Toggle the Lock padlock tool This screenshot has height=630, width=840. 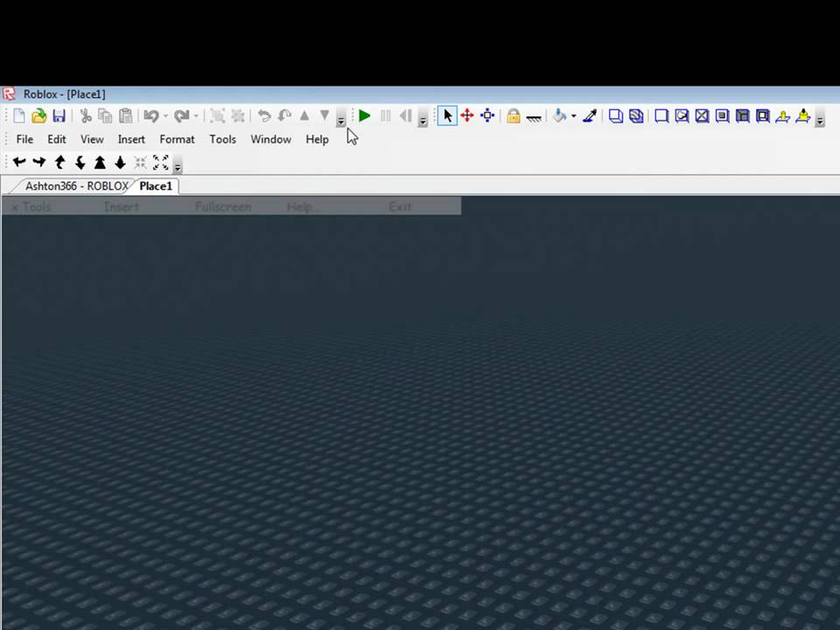(514, 115)
